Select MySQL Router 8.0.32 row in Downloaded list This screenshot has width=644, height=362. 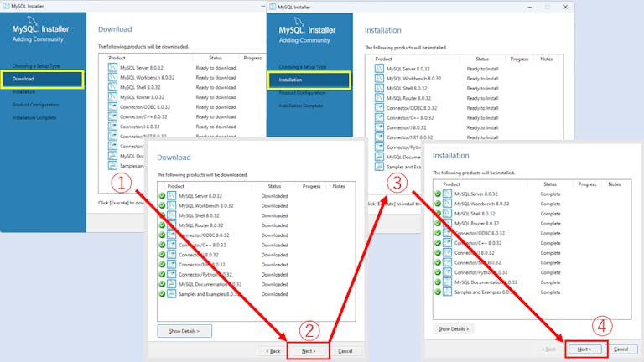tap(257, 225)
